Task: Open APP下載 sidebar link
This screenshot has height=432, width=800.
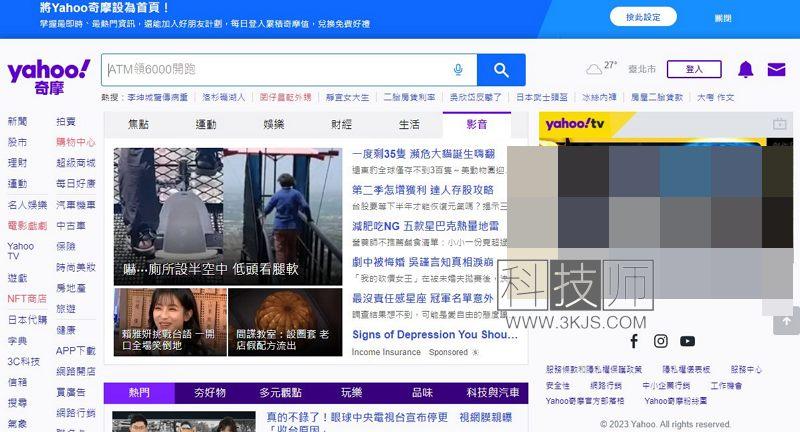Action: [76, 351]
